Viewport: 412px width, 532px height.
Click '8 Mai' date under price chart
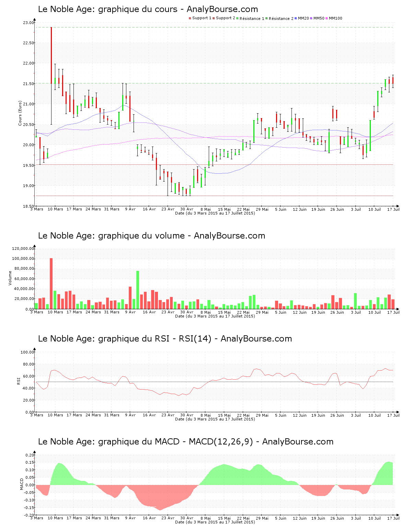(x=206, y=209)
